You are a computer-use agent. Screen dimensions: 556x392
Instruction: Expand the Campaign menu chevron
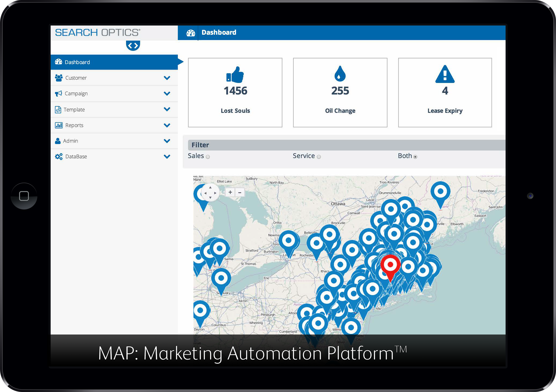[x=167, y=93]
